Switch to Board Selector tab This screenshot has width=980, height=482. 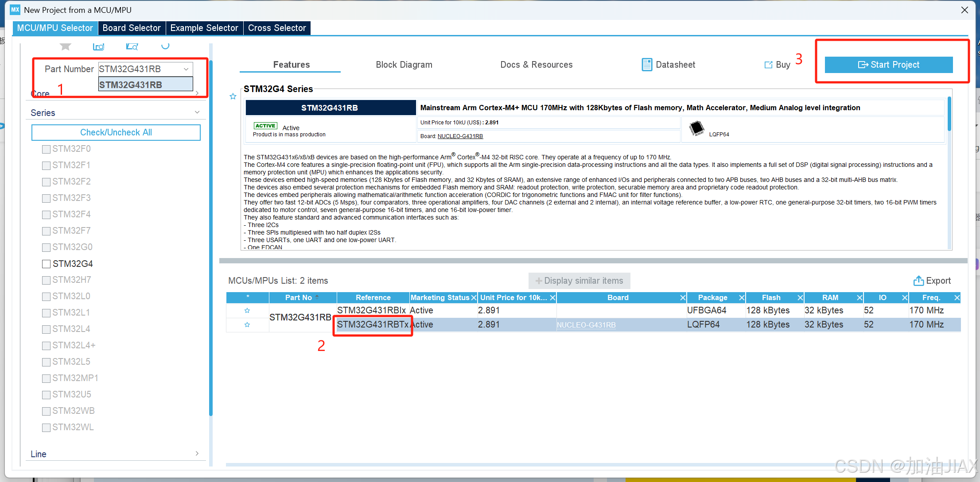click(x=132, y=28)
